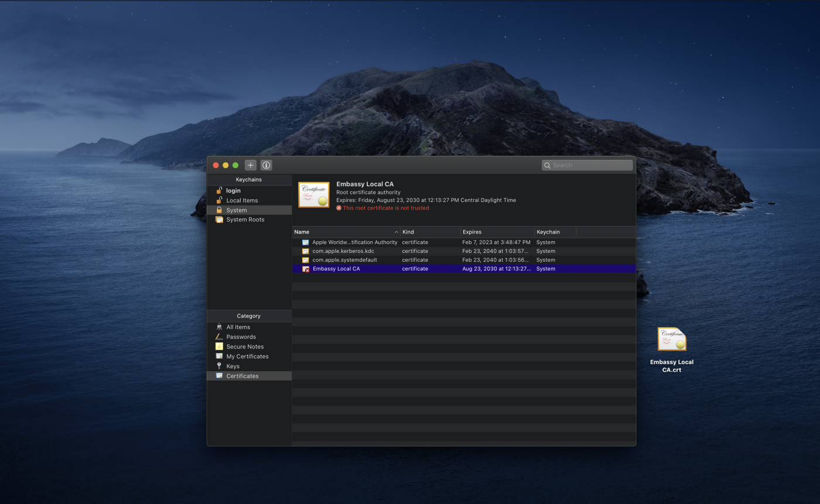Click the plus button to add keychain item
The height and width of the screenshot is (504, 820).
(250, 165)
